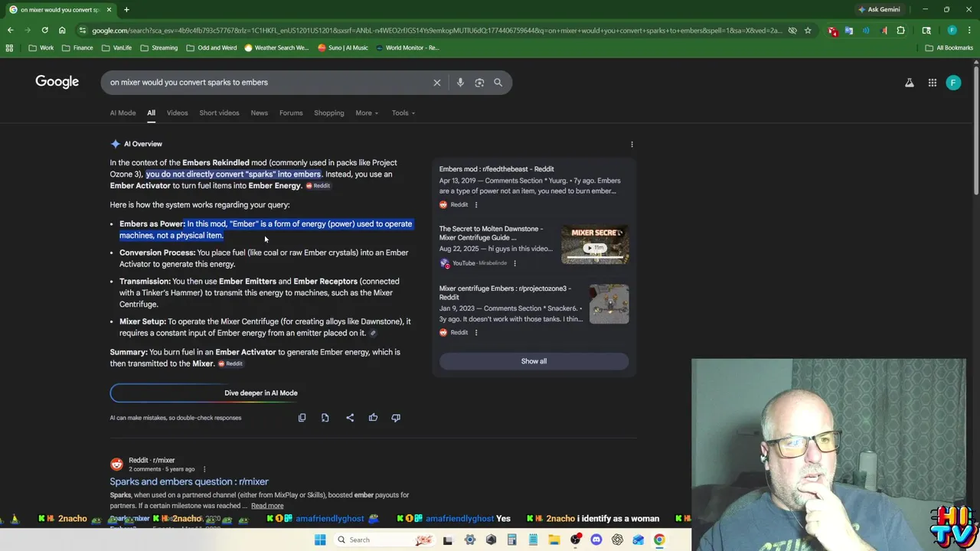This screenshot has height=551, width=980.
Task: Switch to Videos results tab
Action: 177,113
